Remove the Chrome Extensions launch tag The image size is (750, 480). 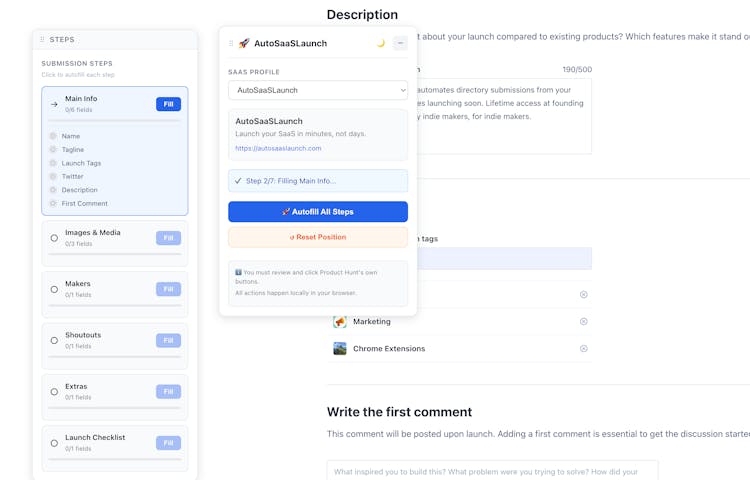(x=584, y=349)
